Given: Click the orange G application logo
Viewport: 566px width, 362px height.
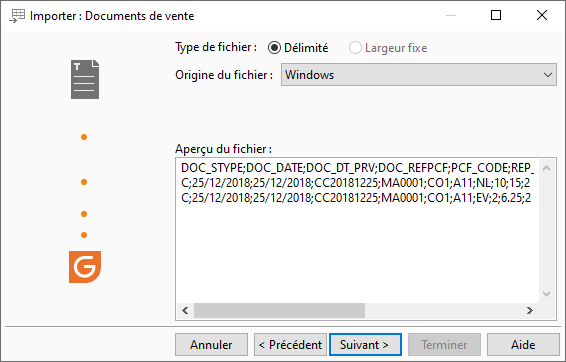Looking at the screenshot, I should coord(85,267).
